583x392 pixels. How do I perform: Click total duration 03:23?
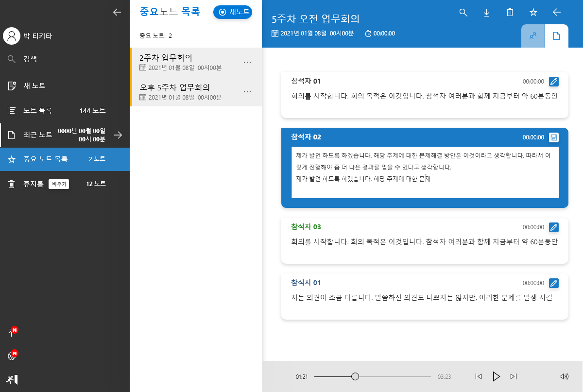coord(444,377)
